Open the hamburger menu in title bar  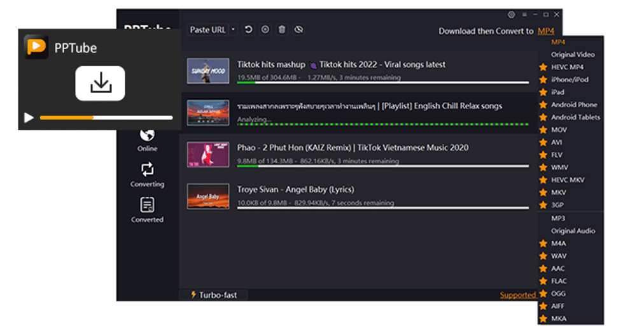(524, 15)
